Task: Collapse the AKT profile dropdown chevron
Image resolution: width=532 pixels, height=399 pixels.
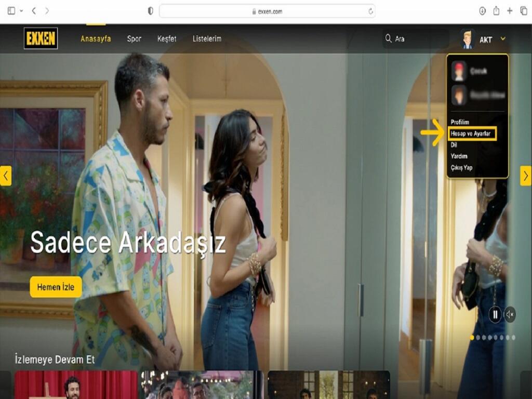Action: pyautogui.click(x=503, y=38)
